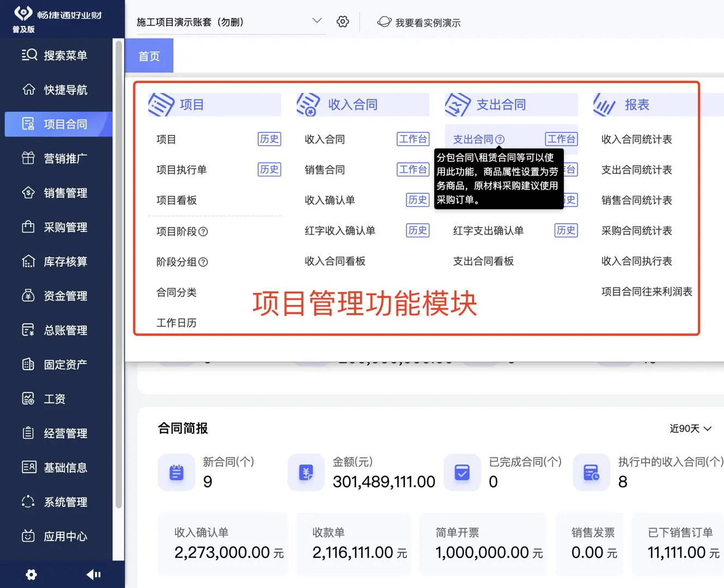Viewport: 724px width, 588px height.
Task: Select the 销售管理 sidebar icon
Action: tap(57, 192)
